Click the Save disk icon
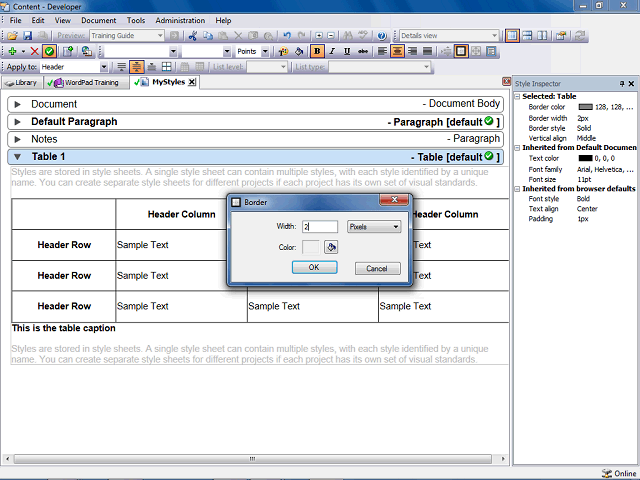Image resolution: width=640 pixels, height=480 pixels. point(27,36)
